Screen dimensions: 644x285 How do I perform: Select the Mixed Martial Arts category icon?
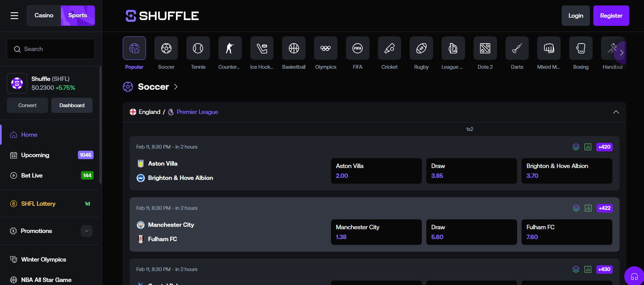549,48
